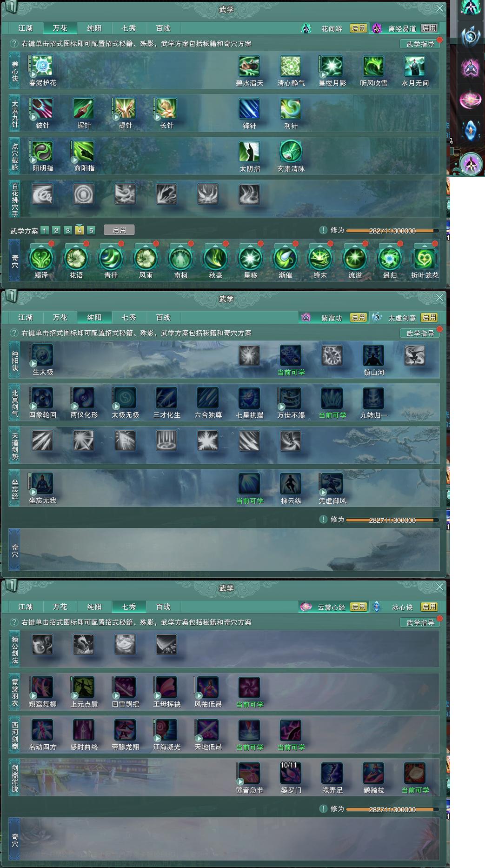Click the 万世不竭 skill icon
Viewport: 485px width, 868px height.
pyautogui.click(x=291, y=399)
